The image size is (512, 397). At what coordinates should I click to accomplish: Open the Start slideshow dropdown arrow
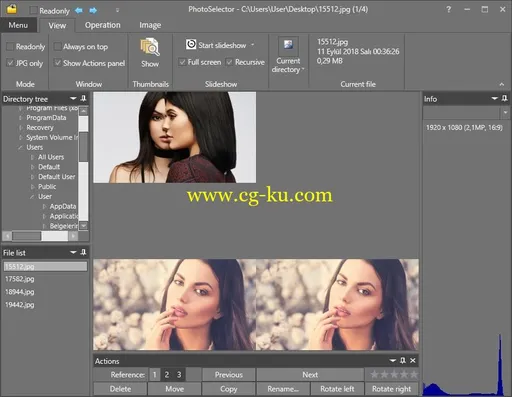[253, 44]
